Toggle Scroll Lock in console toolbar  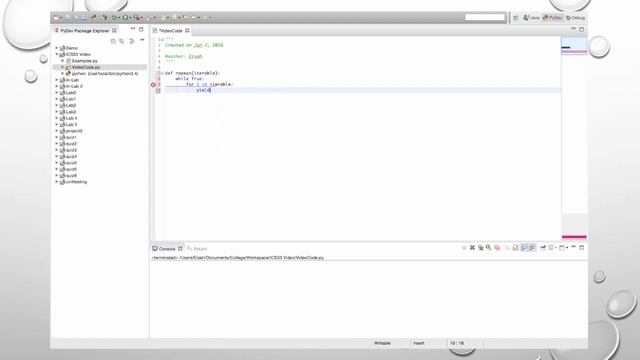pyautogui.click(x=516, y=248)
